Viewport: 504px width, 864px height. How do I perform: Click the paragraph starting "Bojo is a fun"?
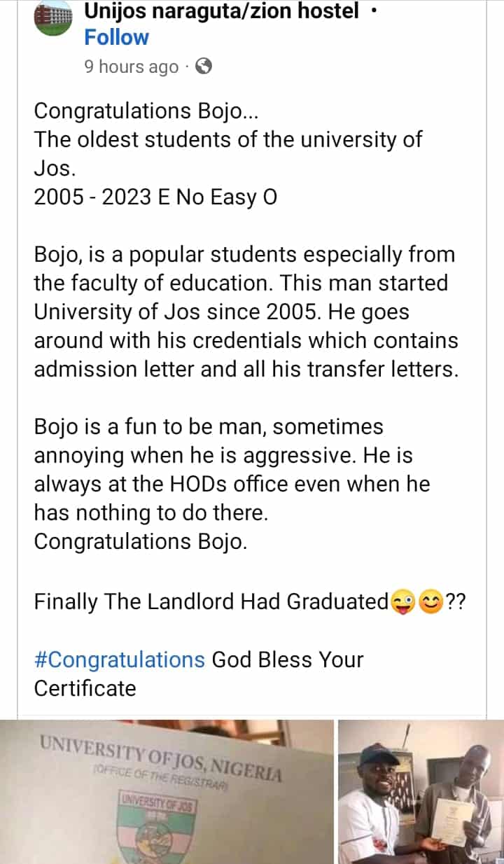[x=232, y=470]
